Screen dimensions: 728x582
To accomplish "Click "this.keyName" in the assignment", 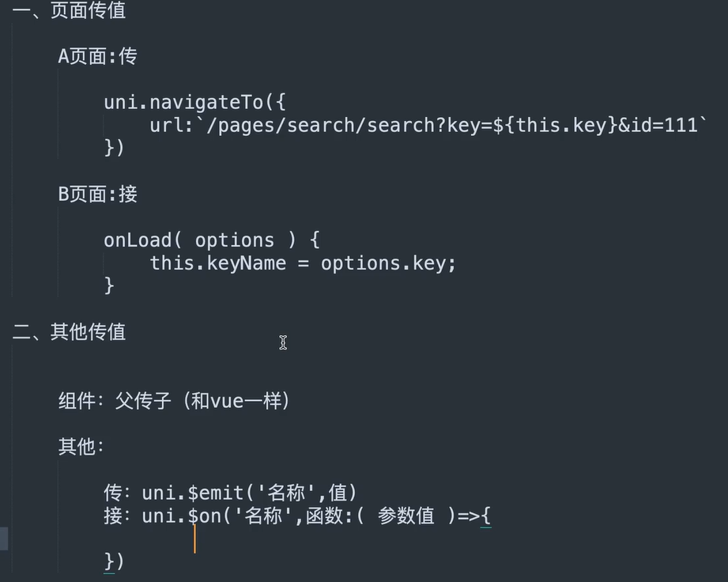I will pos(217,263).
